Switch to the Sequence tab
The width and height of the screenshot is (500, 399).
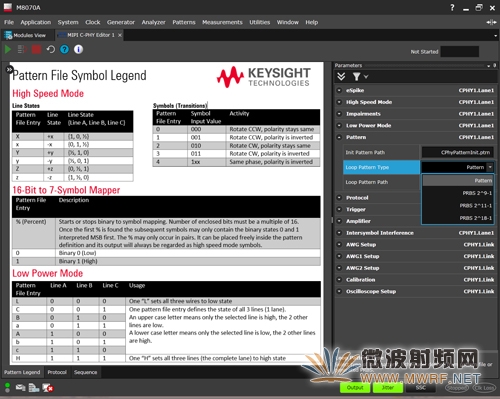pos(86,372)
